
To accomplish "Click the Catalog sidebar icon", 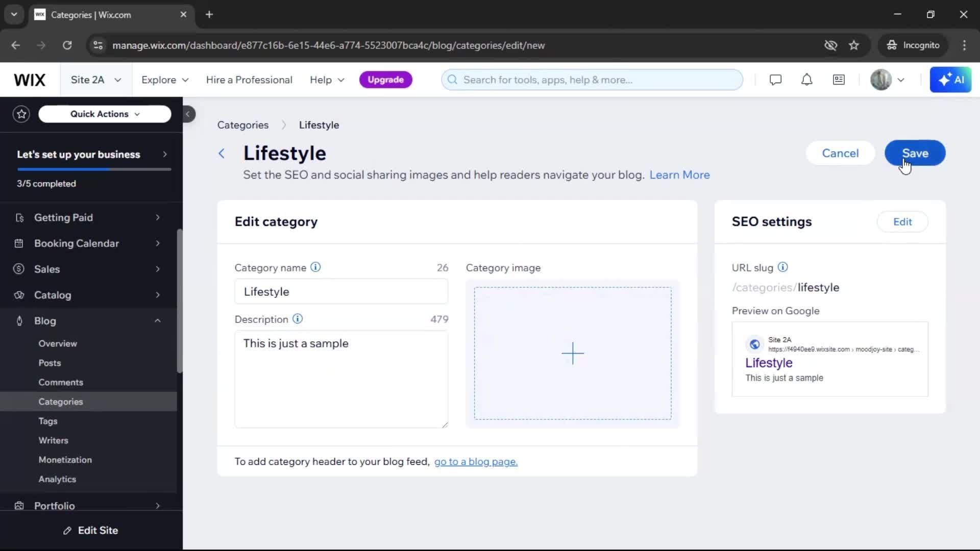I will (19, 295).
